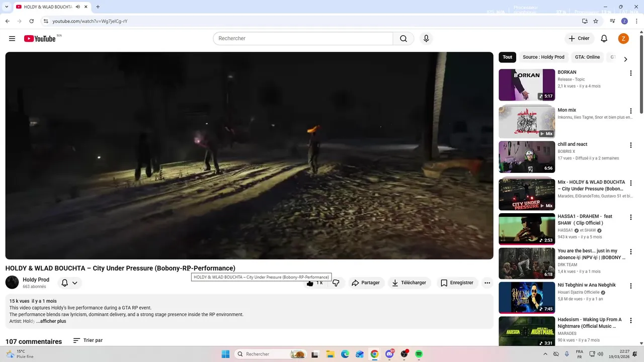Click the Partager button
This screenshot has height=362, width=644.
[x=366, y=283]
